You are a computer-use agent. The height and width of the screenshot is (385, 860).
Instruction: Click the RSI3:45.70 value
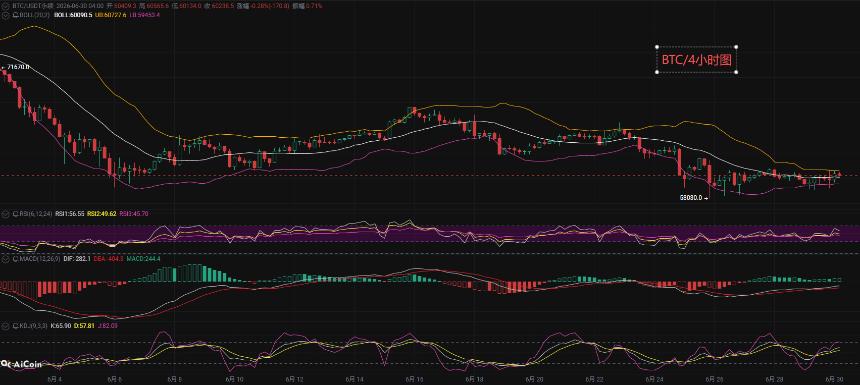pyautogui.click(x=133, y=213)
